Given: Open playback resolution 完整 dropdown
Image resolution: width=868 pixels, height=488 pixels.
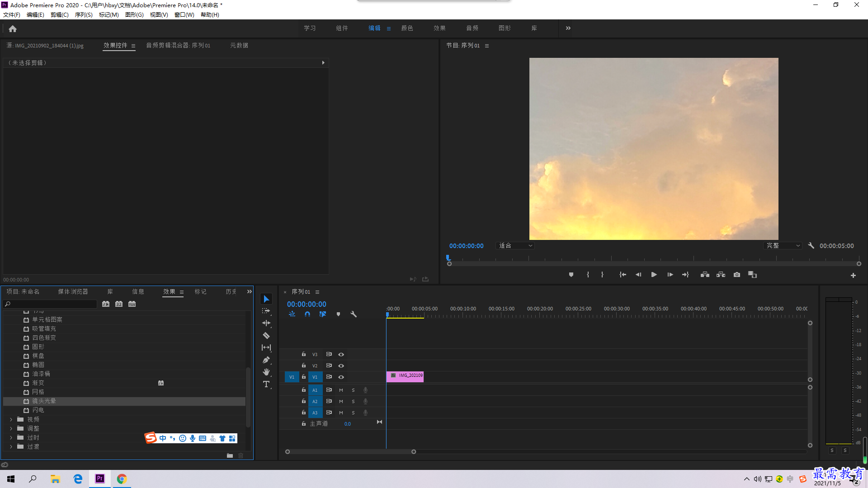Looking at the screenshot, I should 783,246.
